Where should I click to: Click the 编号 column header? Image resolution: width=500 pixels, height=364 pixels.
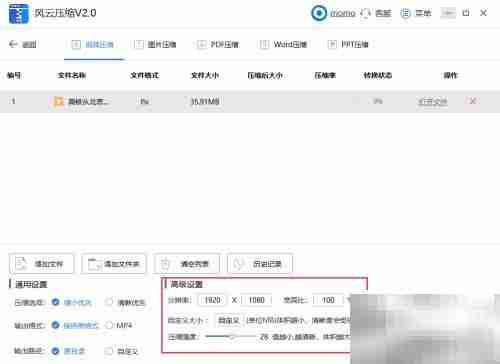coord(14,75)
